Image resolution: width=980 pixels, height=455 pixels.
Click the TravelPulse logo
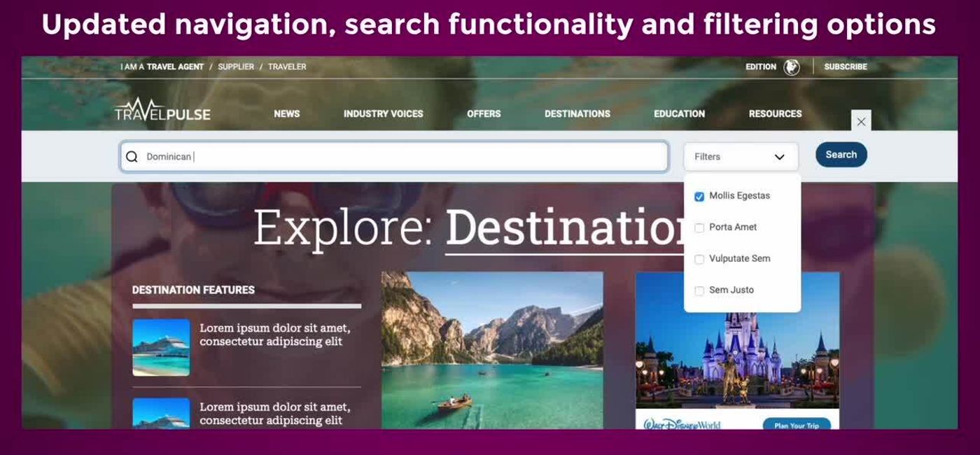coord(162,111)
